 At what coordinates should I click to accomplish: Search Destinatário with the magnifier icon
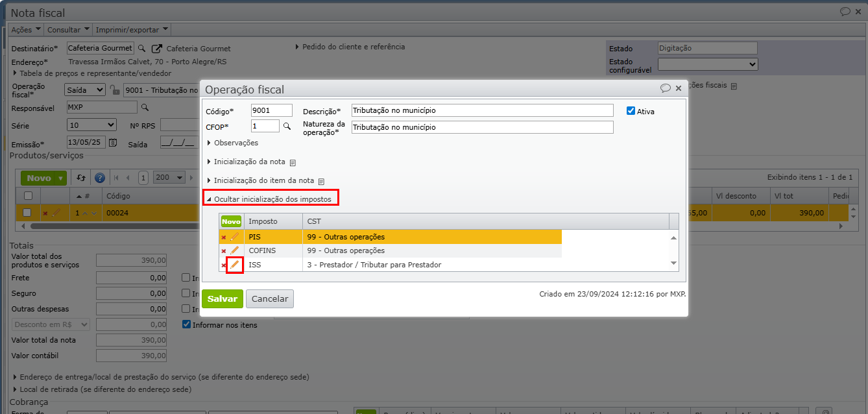coord(141,48)
